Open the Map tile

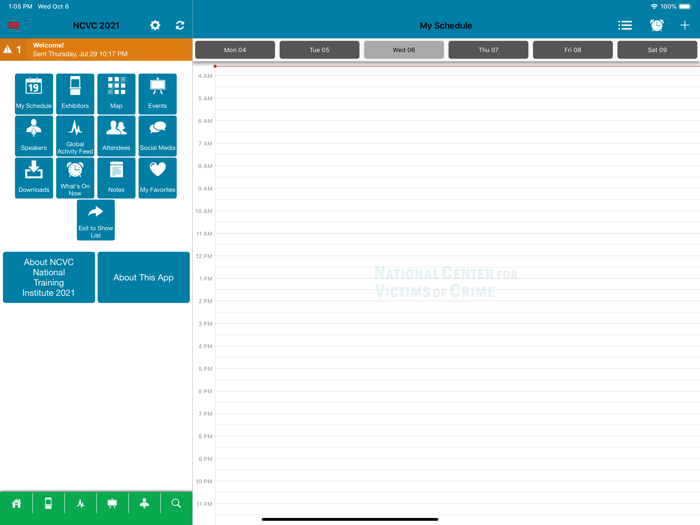(116, 94)
